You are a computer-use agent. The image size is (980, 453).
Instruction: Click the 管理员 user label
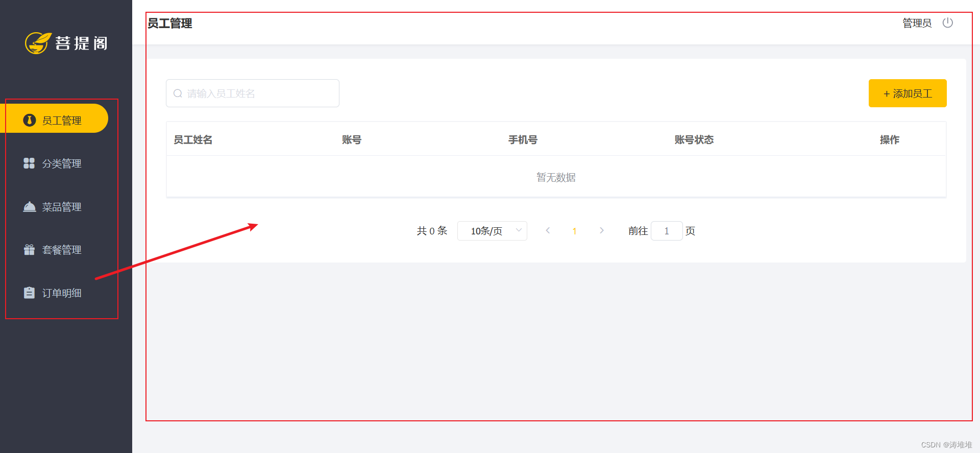917,23
